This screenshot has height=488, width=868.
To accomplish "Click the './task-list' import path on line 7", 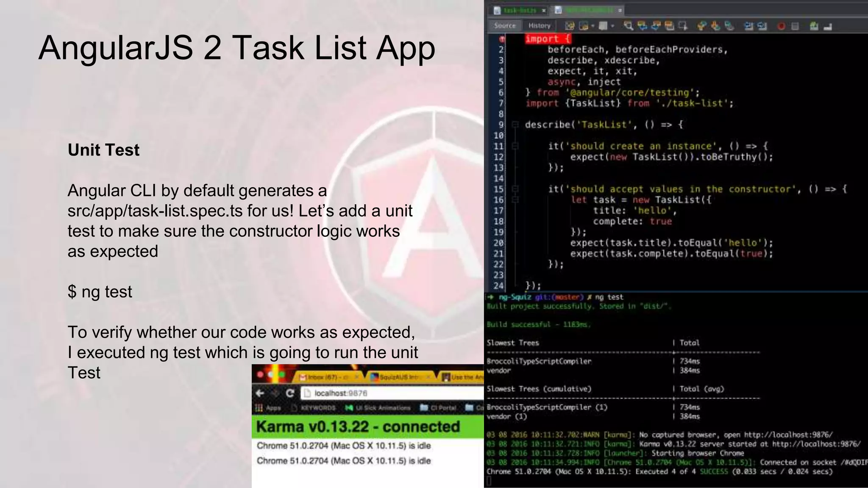I will pyautogui.click(x=692, y=103).
